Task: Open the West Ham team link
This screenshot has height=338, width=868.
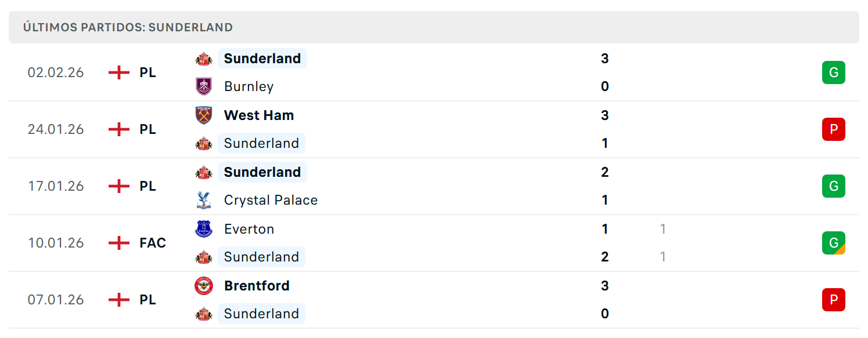Action: (259, 115)
